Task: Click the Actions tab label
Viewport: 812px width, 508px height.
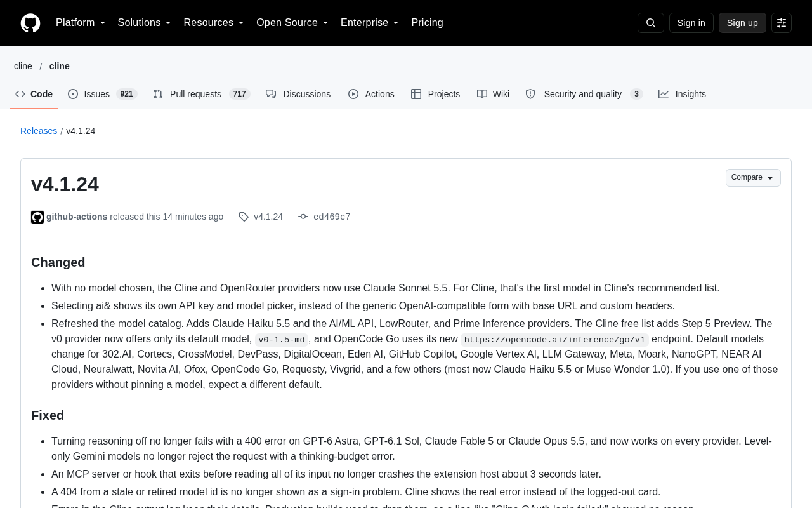Action: [380, 94]
